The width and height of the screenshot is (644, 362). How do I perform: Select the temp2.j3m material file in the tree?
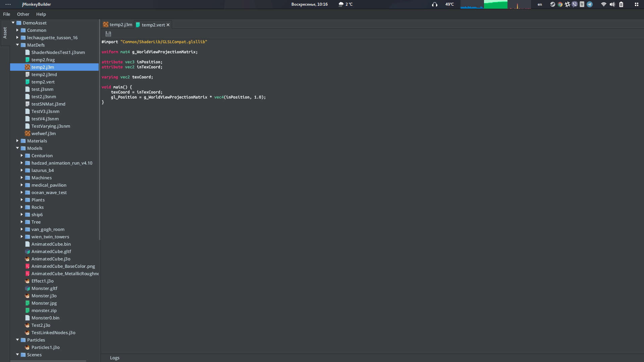[x=43, y=67]
